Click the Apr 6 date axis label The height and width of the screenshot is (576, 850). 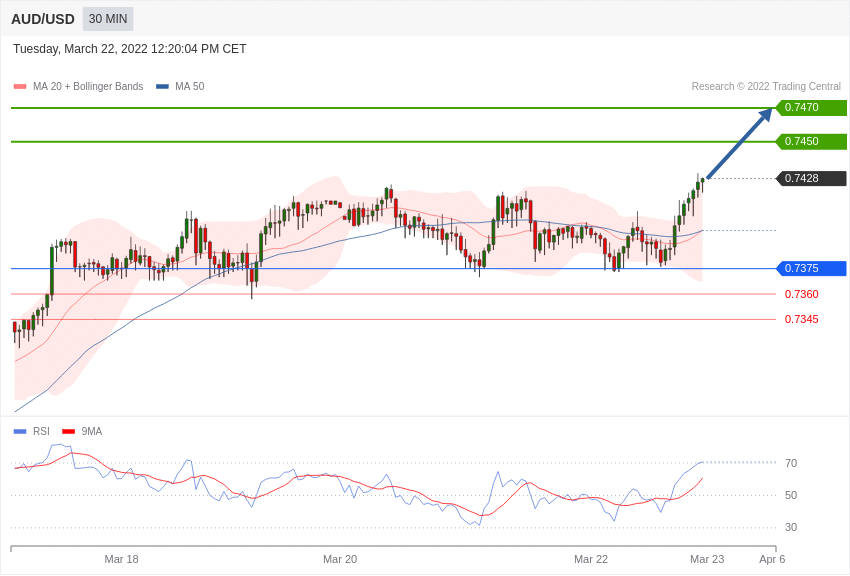[x=772, y=559]
